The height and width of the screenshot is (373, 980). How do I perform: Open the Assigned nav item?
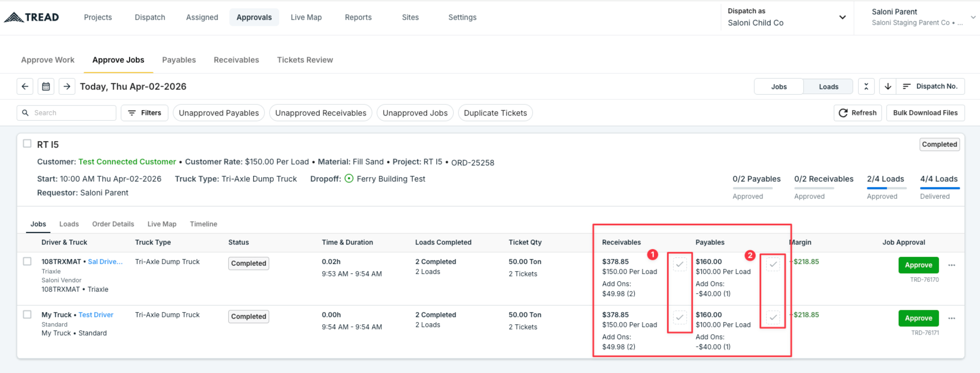202,17
